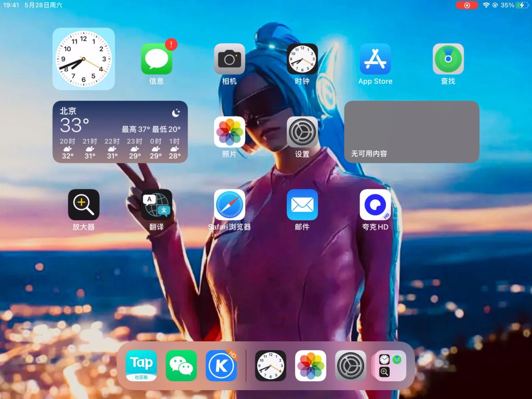Open the 邮件 Mail app
The height and width of the screenshot is (399, 532).
pos(302,204)
